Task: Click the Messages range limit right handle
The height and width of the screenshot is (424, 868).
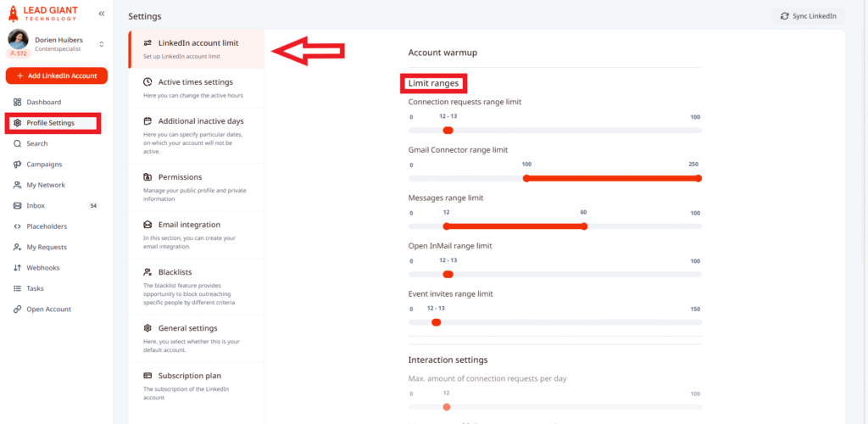Action: pos(583,226)
